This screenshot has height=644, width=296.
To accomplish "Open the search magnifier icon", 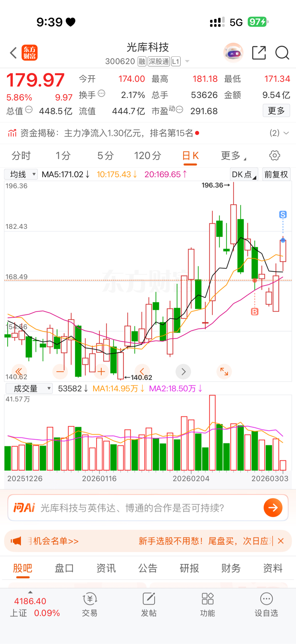I will click(282, 53).
